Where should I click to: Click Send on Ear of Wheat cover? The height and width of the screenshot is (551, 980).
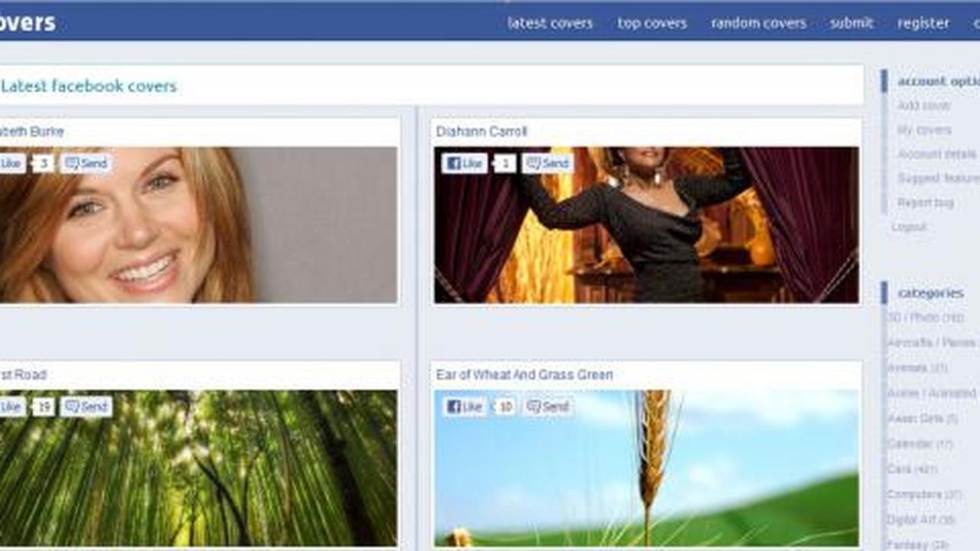click(x=547, y=406)
